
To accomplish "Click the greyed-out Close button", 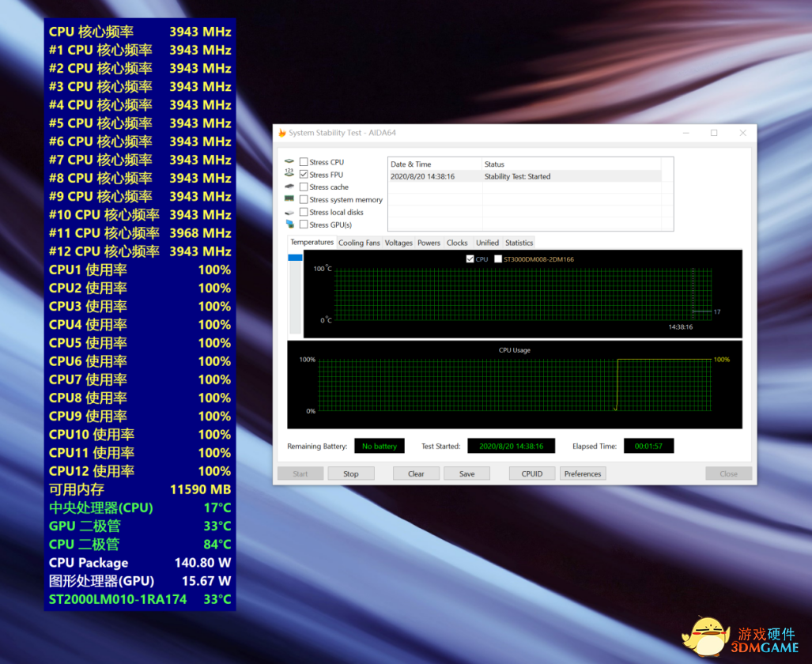I will click(729, 474).
